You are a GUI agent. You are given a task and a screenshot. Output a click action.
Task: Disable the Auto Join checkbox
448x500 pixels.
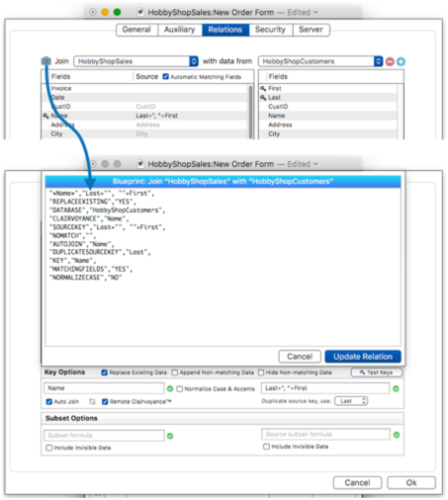click(x=49, y=401)
